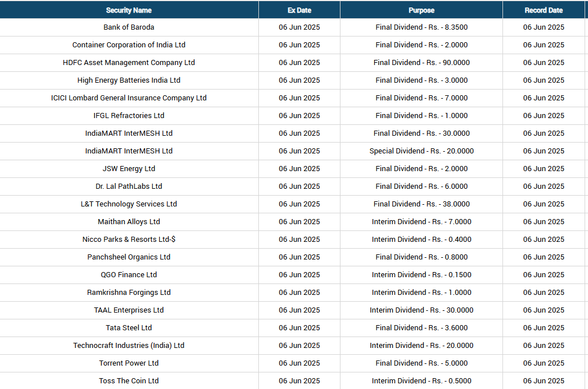This screenshot has height=389, width=588.
Task: Select the Torrent Power Ltd name
Action: click(x=129, y=363)
